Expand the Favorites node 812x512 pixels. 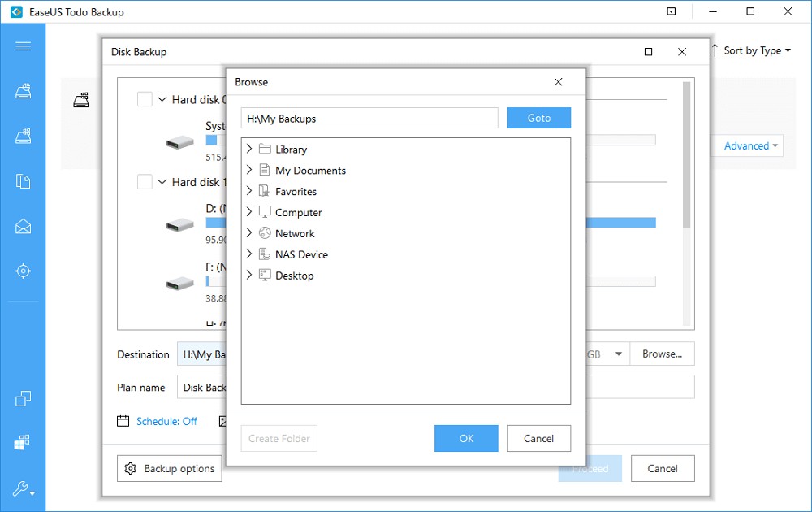249,191
